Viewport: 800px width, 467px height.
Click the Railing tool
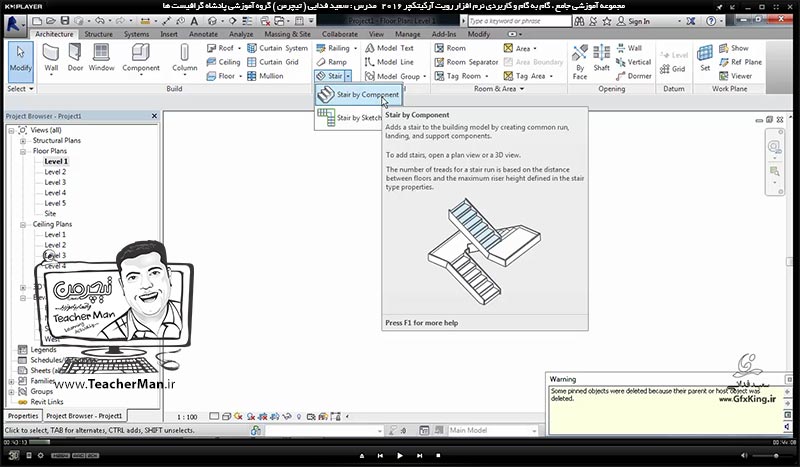click(333, 48)
